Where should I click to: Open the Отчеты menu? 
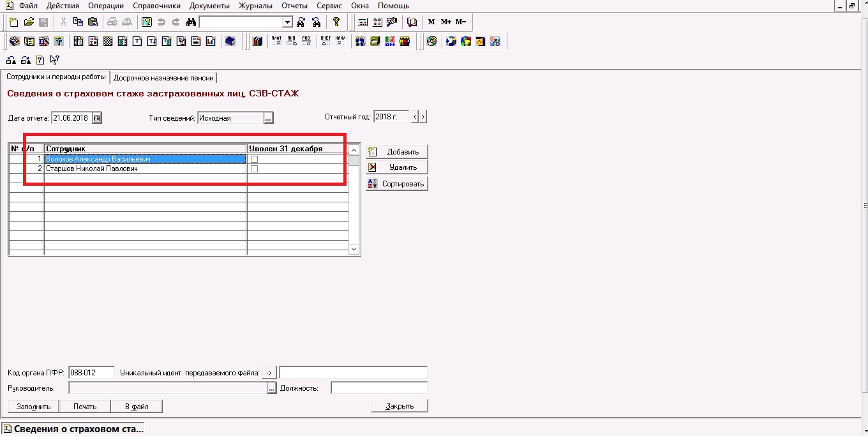click(x=294, y=6)
